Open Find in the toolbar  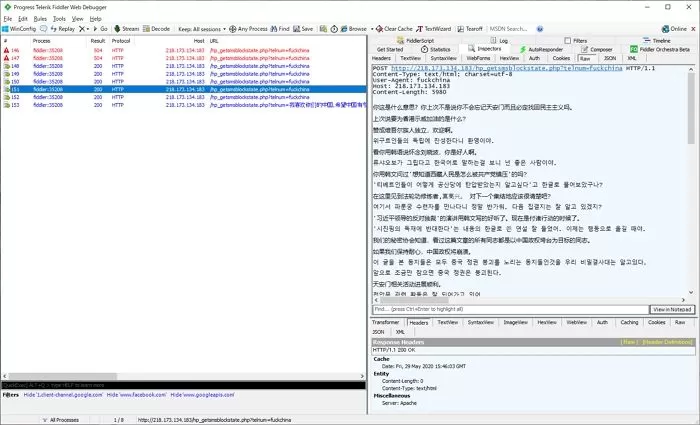[x=280, y=29]
